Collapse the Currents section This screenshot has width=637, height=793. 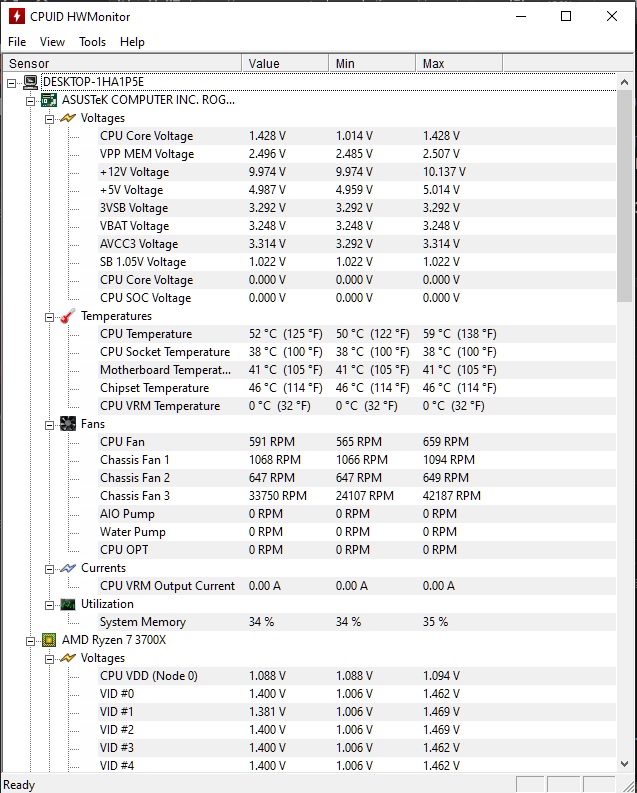coord(50,569)
